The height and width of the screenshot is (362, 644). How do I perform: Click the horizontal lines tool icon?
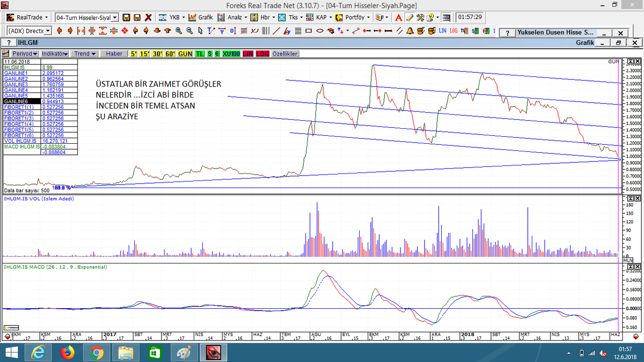[298, 31]
